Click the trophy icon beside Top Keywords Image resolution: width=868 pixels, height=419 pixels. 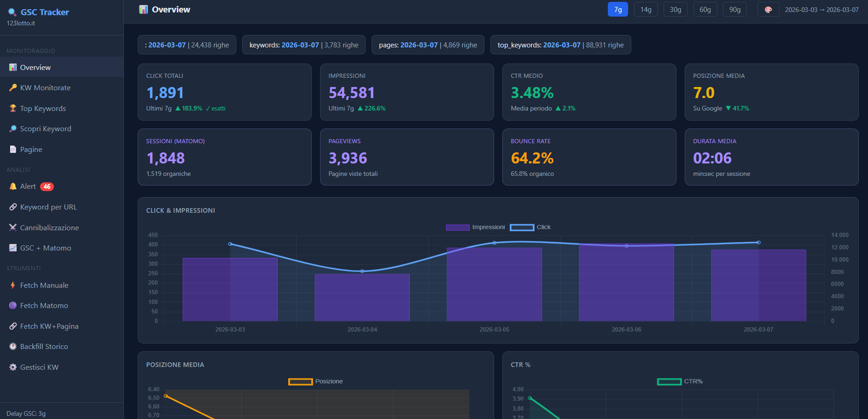13,109
